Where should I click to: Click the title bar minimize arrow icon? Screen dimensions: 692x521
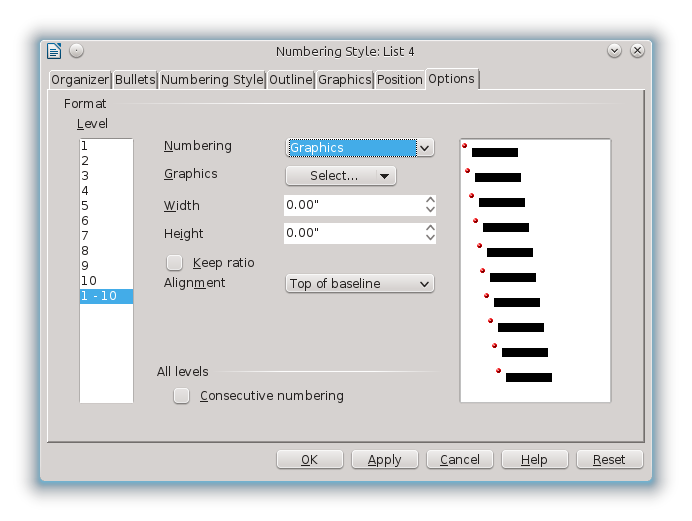(614, 51)
